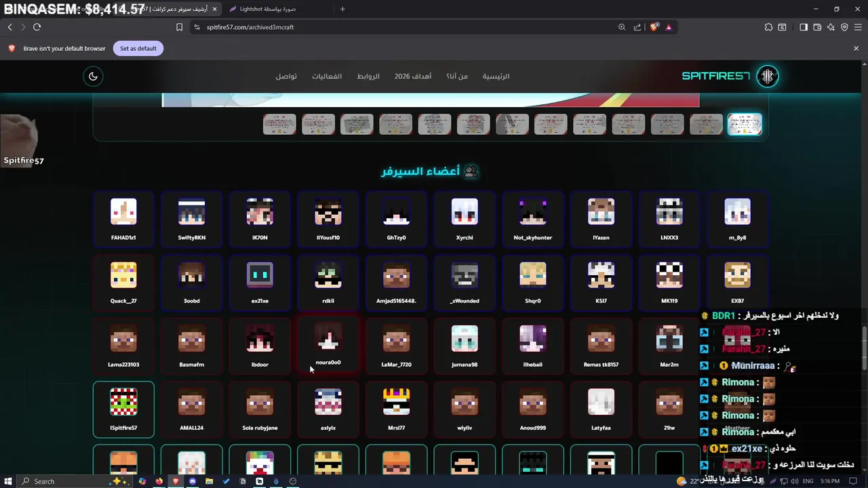Open Firefox from the taskbar

159,481
